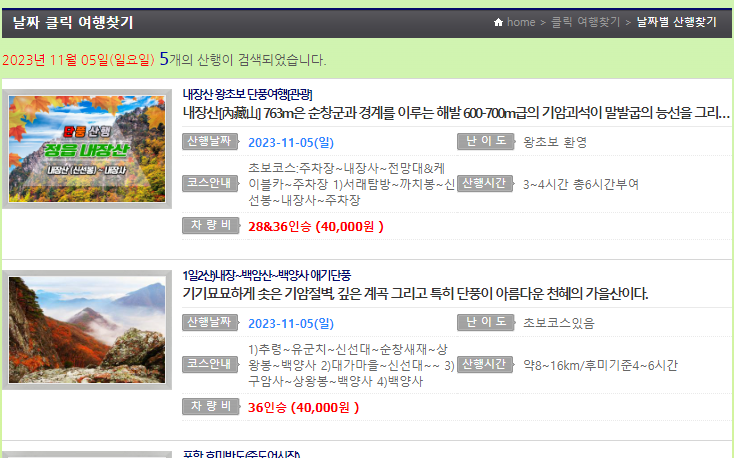Click 산행시간 label beside 3~4시간
Viewport: 734px width, 458px height.
(x=485, y=183)
